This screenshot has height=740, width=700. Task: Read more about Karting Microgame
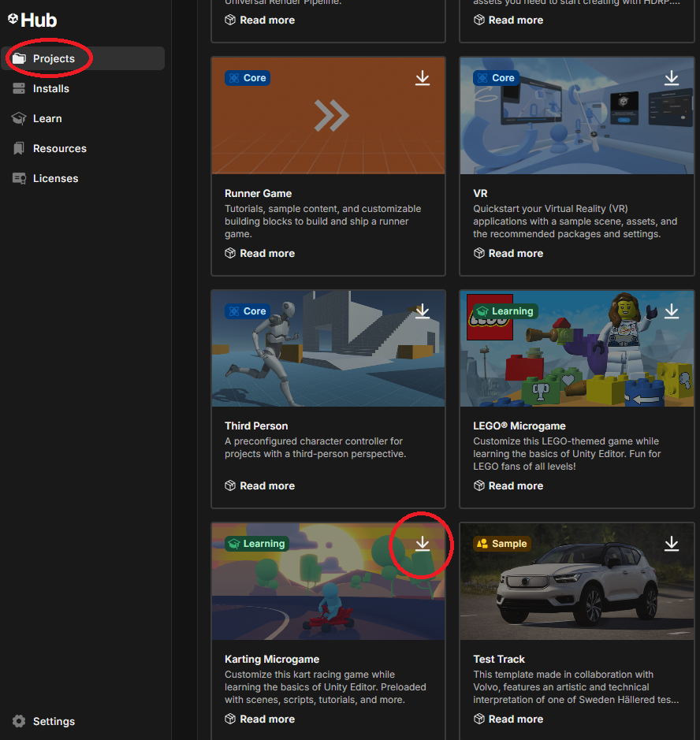click(266, 719)
